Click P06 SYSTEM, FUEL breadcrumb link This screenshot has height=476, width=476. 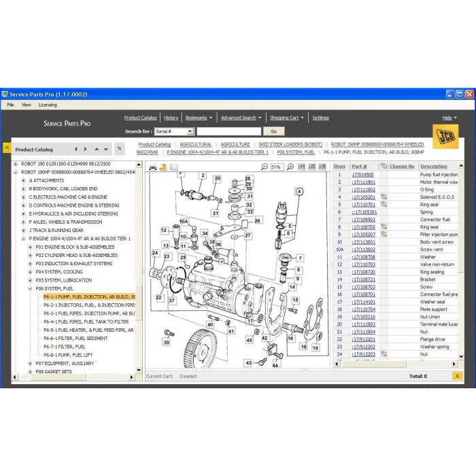coord(296,152)
